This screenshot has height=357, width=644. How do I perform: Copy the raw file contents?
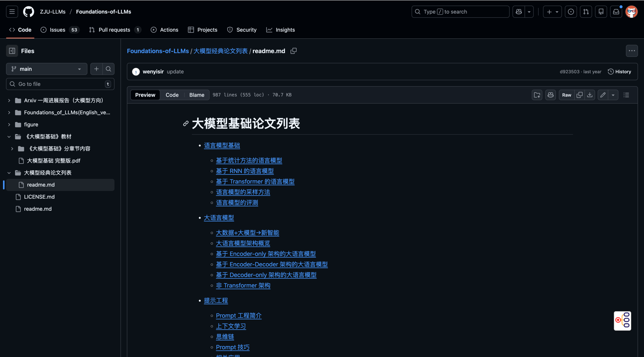click(580, 95)
